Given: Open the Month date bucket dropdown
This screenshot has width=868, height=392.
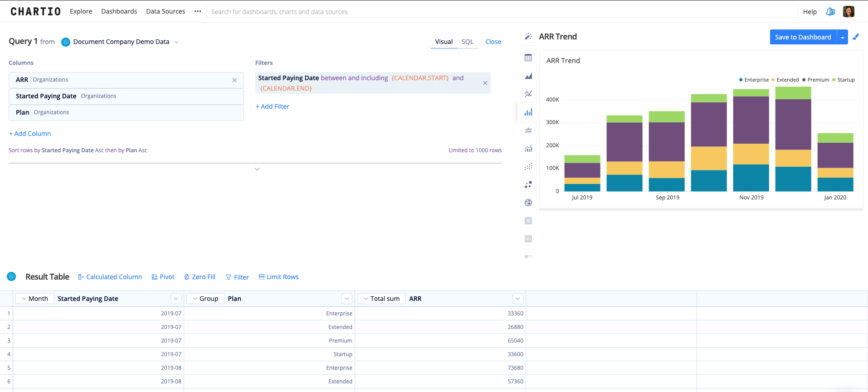Looking at the screenshot, I should [35, 299].
